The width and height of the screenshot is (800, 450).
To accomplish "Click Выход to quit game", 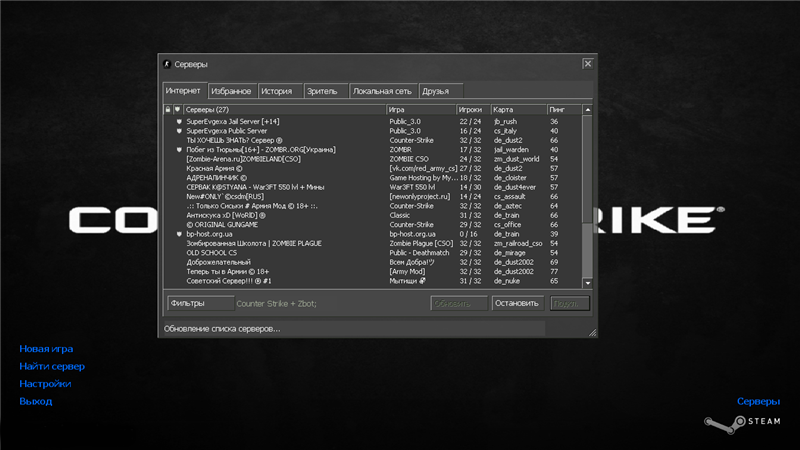I will [x=36, y=401].
